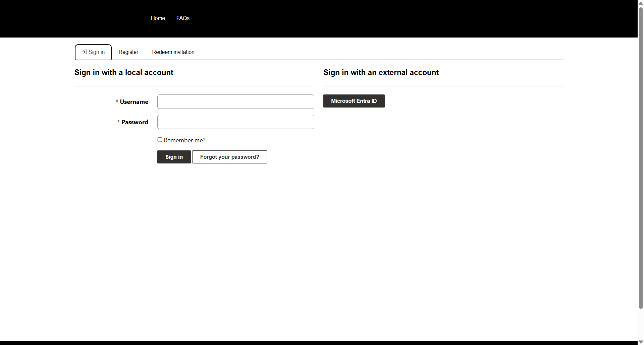Sign in with Microsoft Entra ID
Screen dimensions: 644x345
pos(354,101)
